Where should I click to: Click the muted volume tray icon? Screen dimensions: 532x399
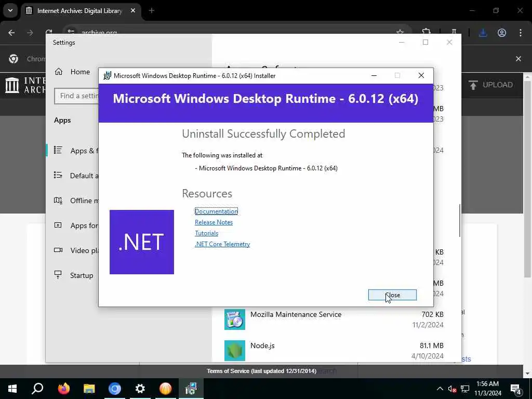pyautogui.click(x=453, y=389)
